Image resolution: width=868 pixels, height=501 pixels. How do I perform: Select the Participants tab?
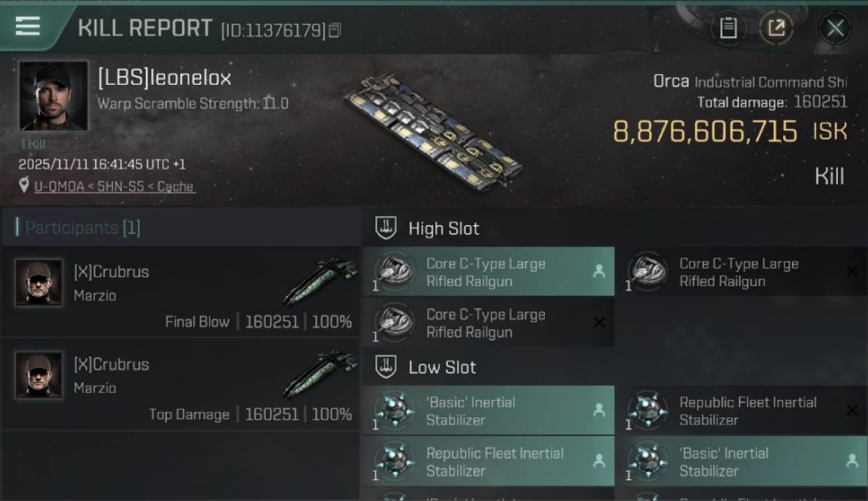pos(82,228)
